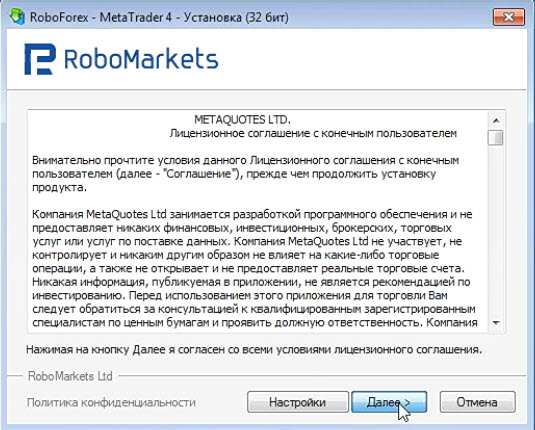Screen dimensions: 535x430
Task: Click the Лицензионное соглашение с конечным пользователем subtitle
Action: tap(313, 133)
